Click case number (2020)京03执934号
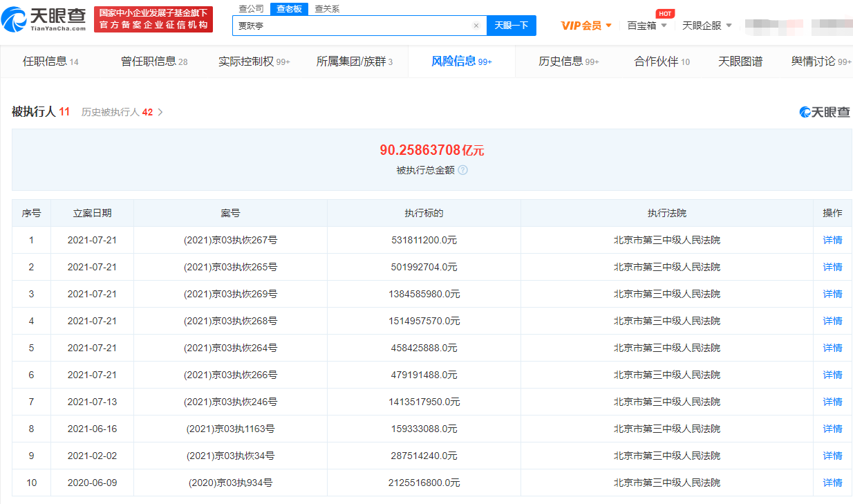 [x=230, y=483]
